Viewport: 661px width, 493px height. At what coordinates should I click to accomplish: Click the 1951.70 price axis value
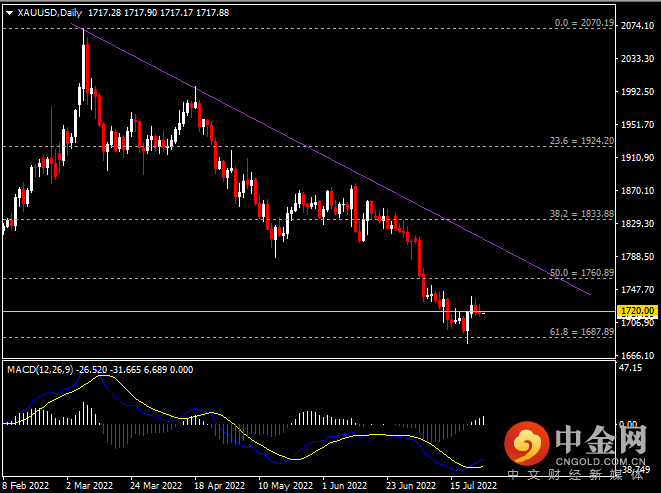coord(637,125)
